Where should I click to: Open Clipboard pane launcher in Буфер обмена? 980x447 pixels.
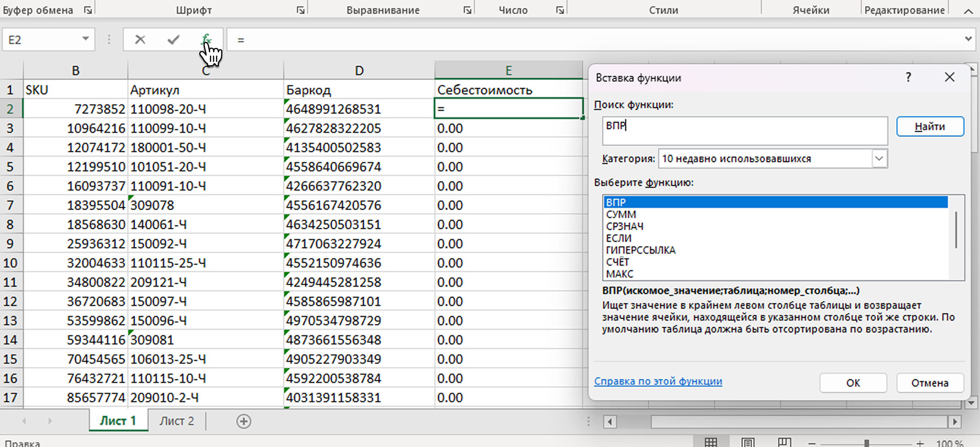(88, 10)
